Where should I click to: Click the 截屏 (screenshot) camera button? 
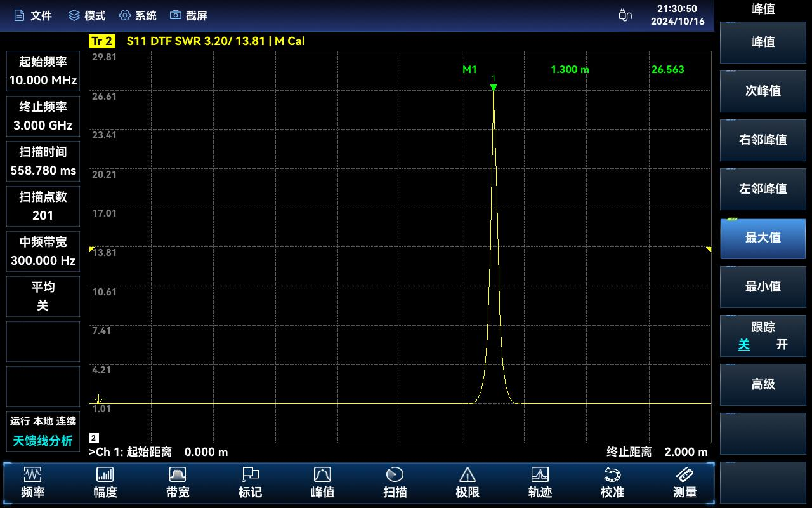coord(188,15)
